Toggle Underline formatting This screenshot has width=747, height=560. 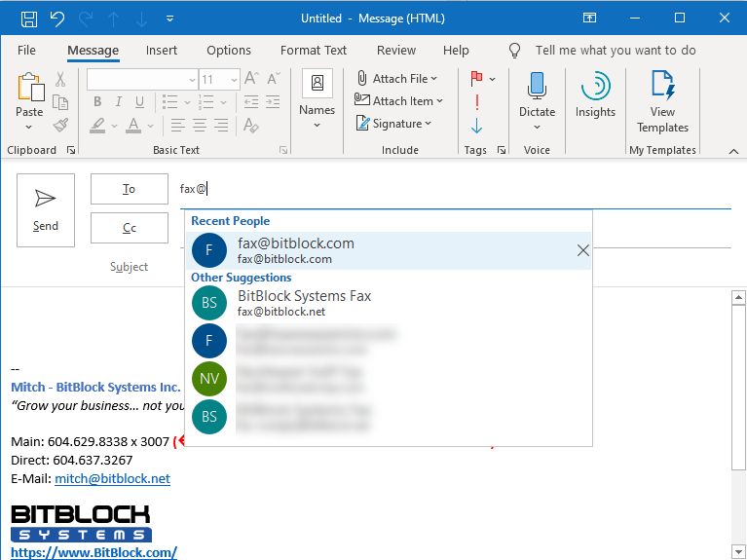tap(139, 101)
